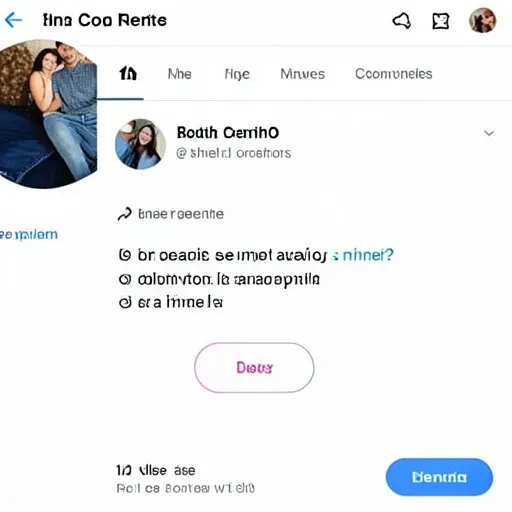Open the messages envelope icon
Screen dimensions: 512x512
click(x=441, y=21)
